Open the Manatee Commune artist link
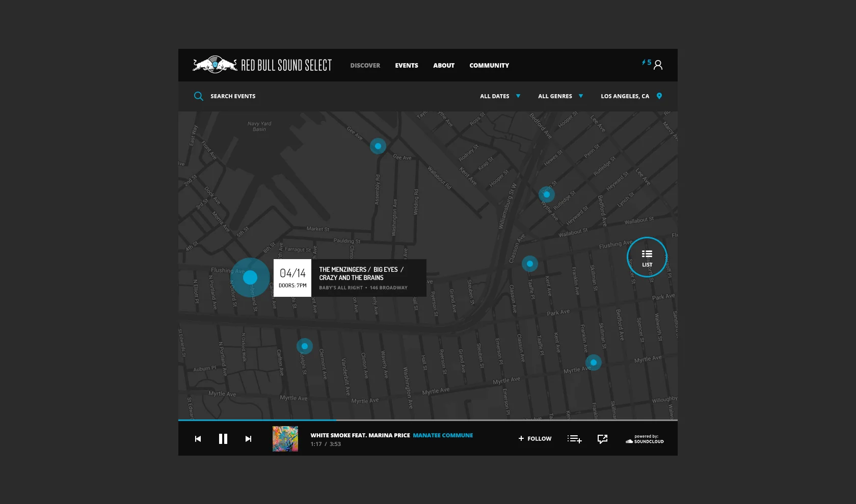Screen dimensions: 856x504 [443, 435]
